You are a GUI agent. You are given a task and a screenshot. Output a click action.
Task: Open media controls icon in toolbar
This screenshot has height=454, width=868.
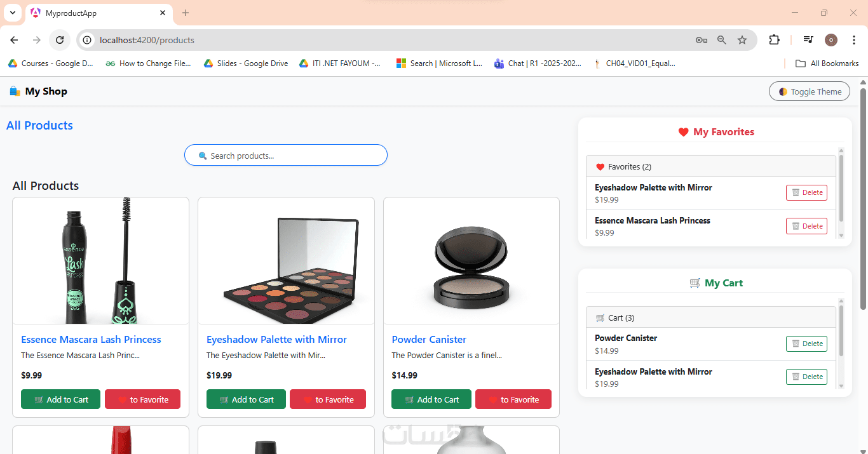(x=808, y=40)
